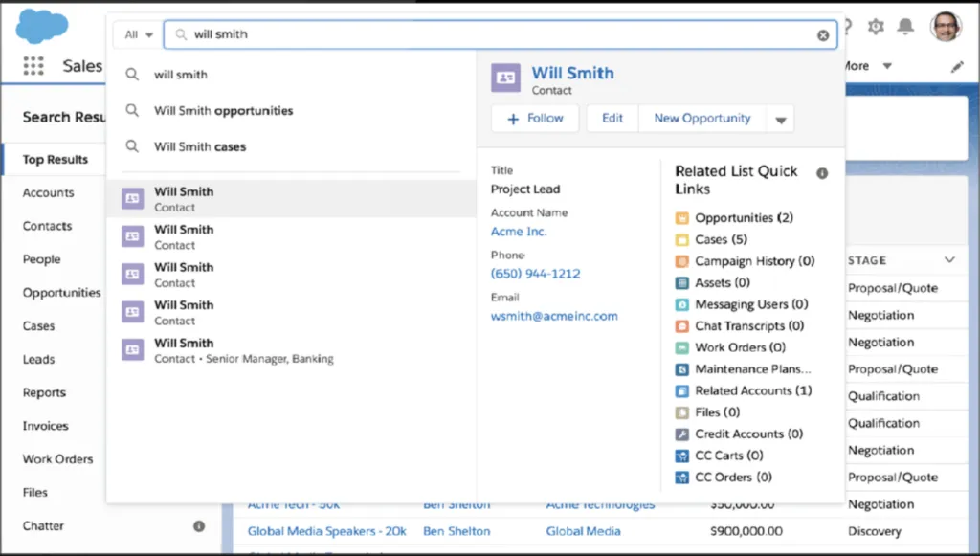Click the phone number (650) 944-1212
This screenshot has width=980, height=556.
(535, 274)
